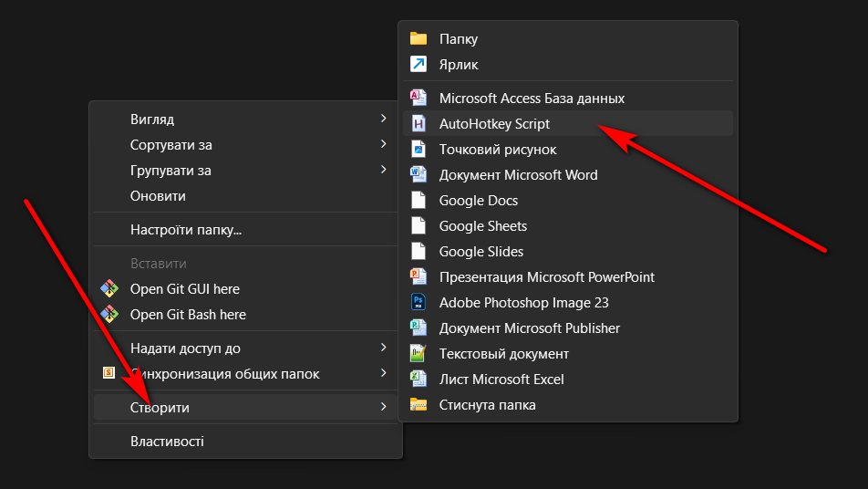This screenshot has height=489, width=868.
Task: Create a shortcut via Ярлик label
Action: 459,65
